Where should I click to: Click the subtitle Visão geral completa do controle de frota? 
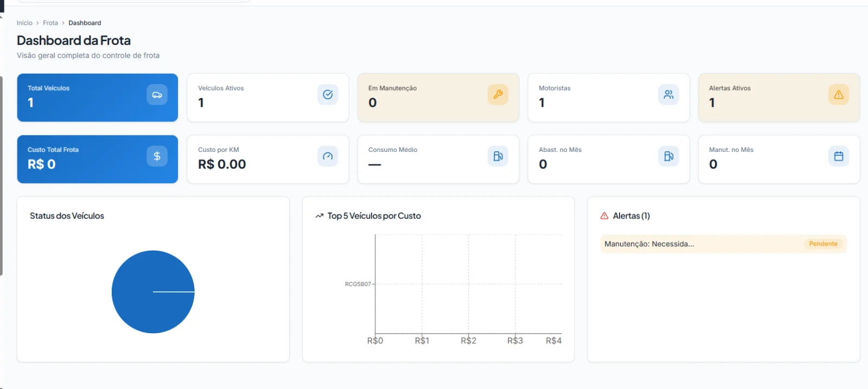coord(88,55)
